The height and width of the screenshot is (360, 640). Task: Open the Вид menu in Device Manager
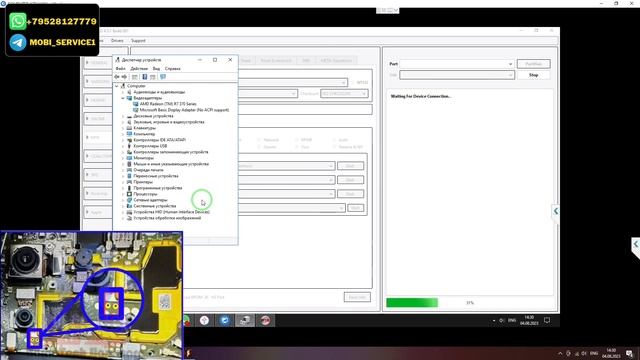click(x=156, y=69)
